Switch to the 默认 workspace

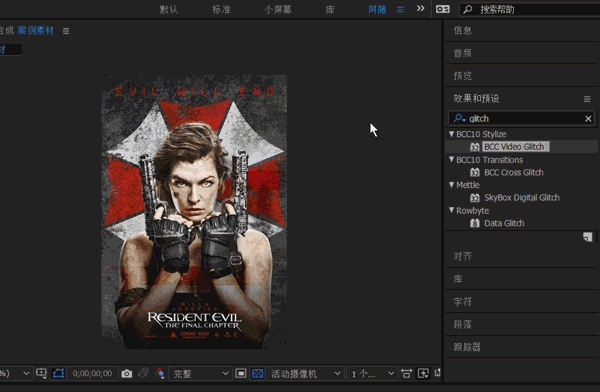169,10
